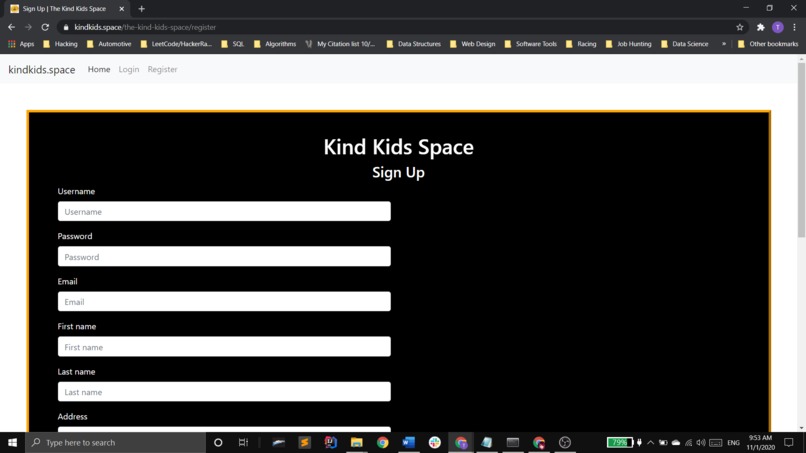Click the address bar URL
The width and height of the screenshot is (806, 453).
coord(145,27)
